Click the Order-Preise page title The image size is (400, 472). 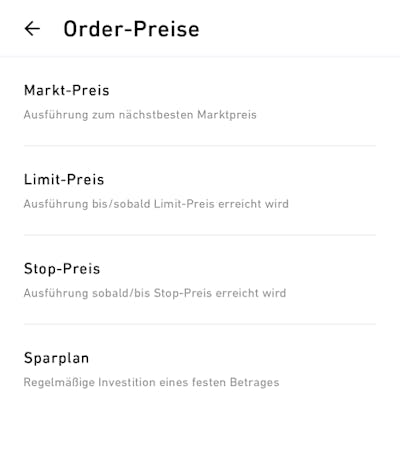tap(131, 29)
